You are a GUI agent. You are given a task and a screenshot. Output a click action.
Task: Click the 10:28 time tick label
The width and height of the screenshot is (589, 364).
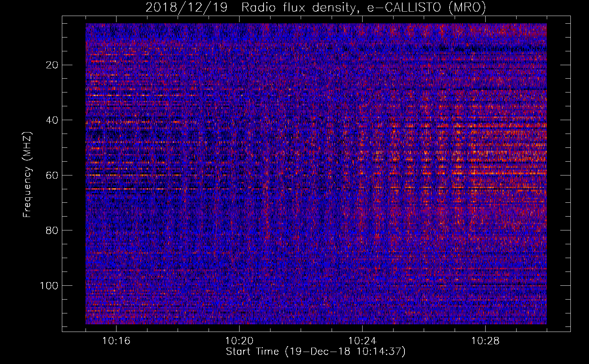485,341
